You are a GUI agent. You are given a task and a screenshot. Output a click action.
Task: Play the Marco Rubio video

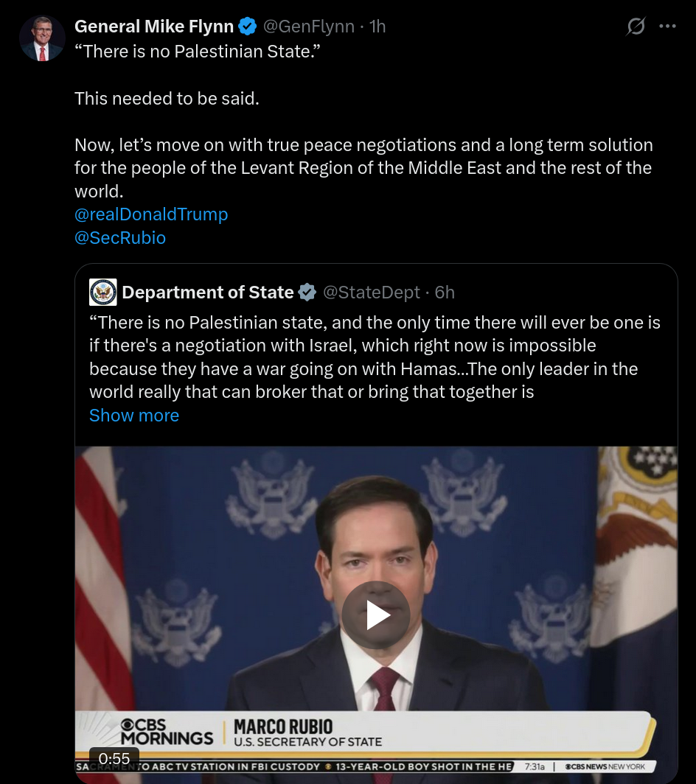(375, 615)
